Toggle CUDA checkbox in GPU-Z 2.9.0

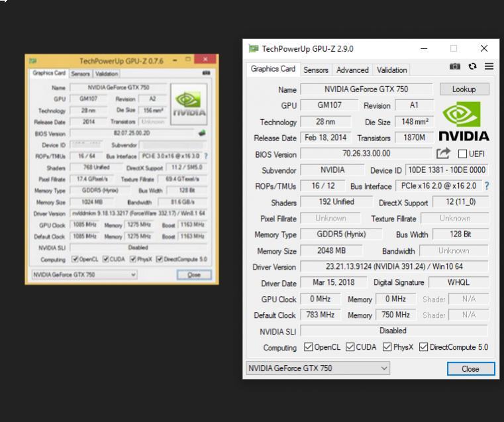(x=350, y=347)
